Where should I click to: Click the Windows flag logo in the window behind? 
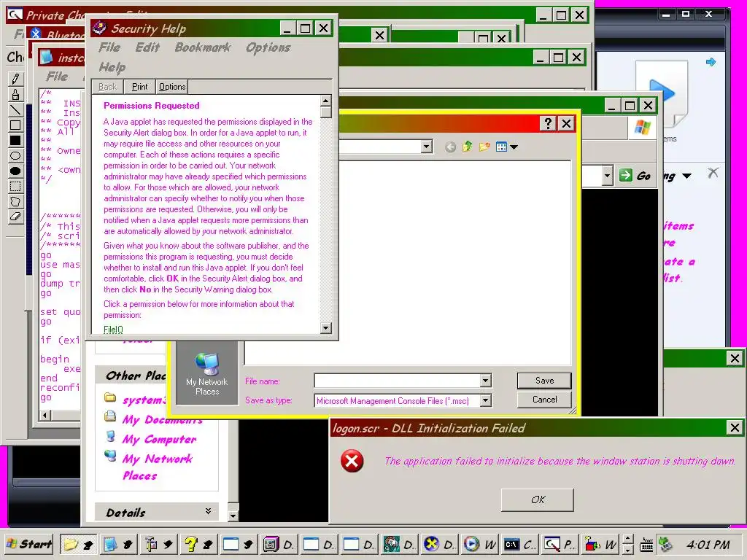point(642,128)
